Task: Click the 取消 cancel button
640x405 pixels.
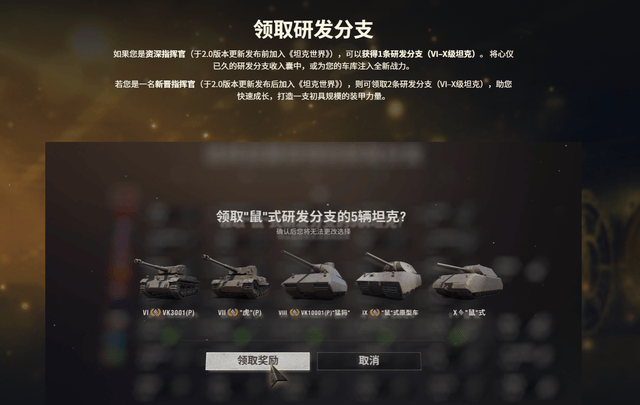Action: click(x=369, y=361)
